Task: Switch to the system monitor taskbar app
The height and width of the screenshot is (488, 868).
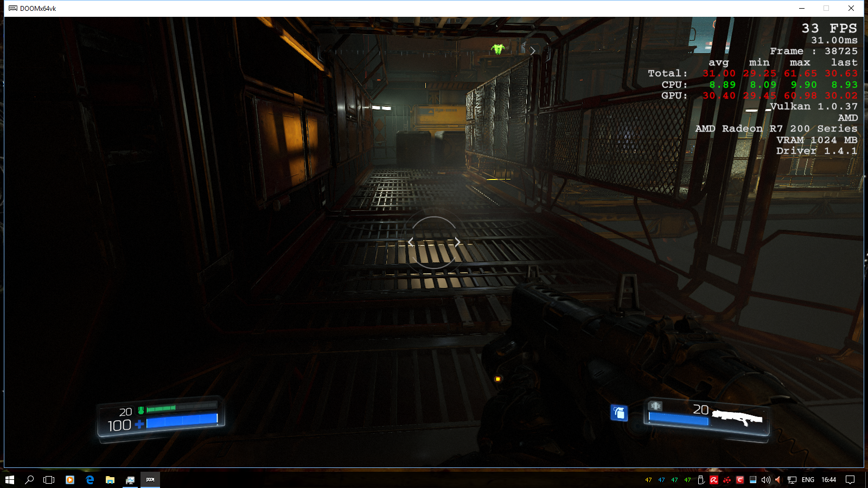Action: tap(130, 480)
